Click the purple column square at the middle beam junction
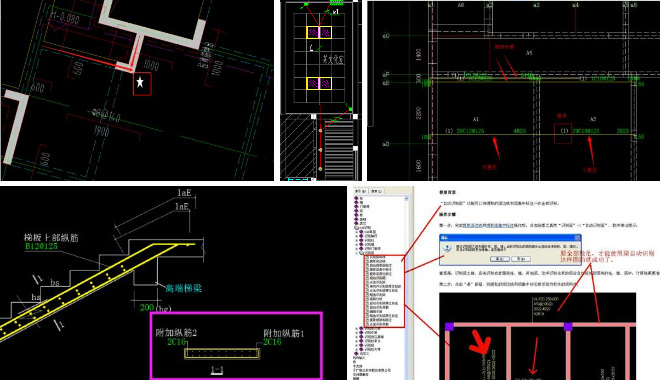Image resolution: width=660 pixels, height=380 pixels. 568,327
